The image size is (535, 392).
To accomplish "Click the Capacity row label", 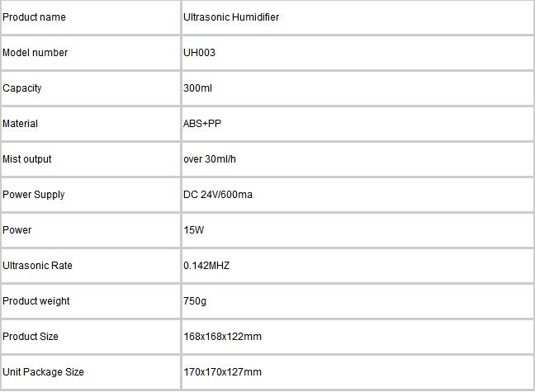I will [22, 88].
